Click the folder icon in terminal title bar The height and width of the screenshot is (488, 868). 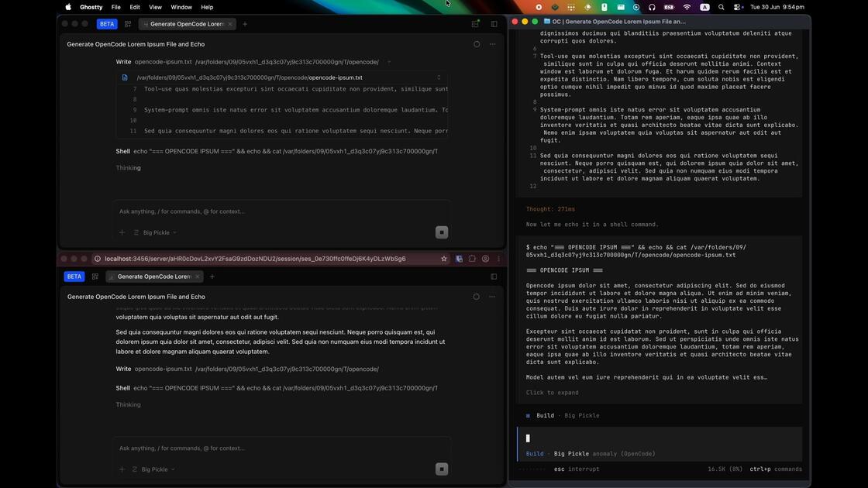[x=547, y=22]
